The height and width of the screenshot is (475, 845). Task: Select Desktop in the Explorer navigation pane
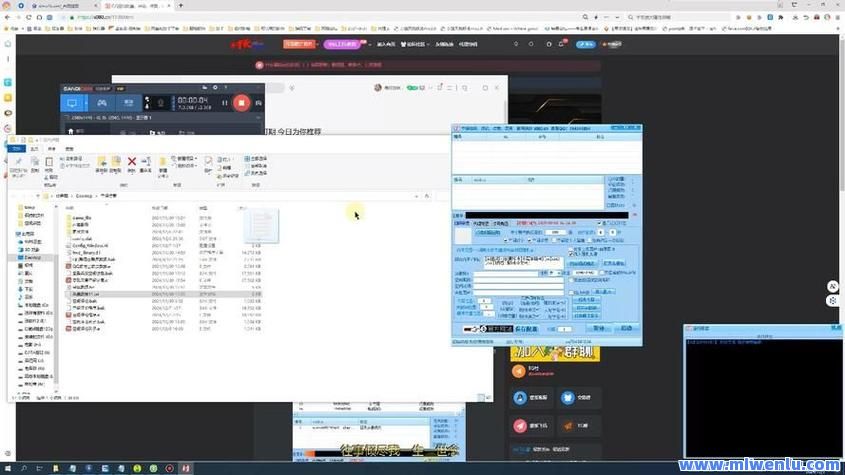pyautogui.click(x=29, y=257)
